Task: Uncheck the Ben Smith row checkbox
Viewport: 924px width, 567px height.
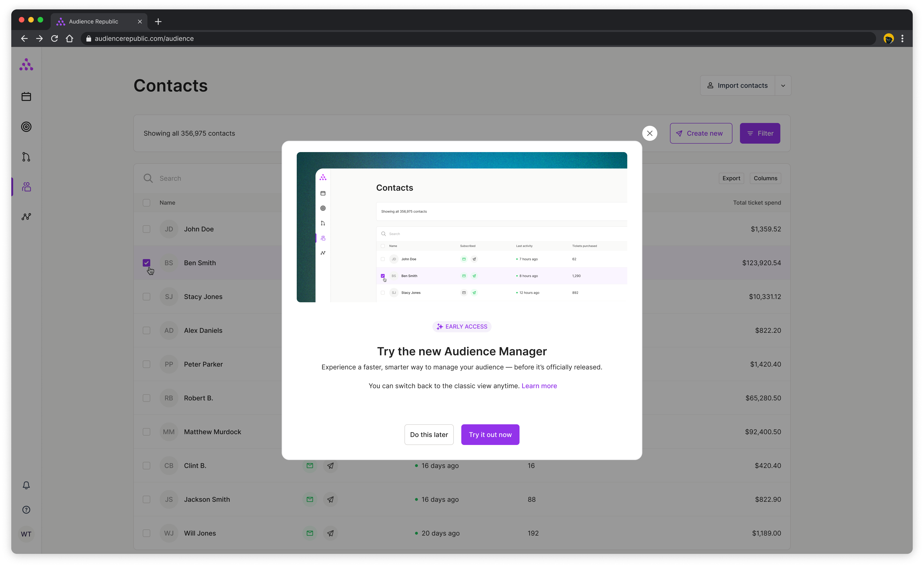Action: [147, 263]
